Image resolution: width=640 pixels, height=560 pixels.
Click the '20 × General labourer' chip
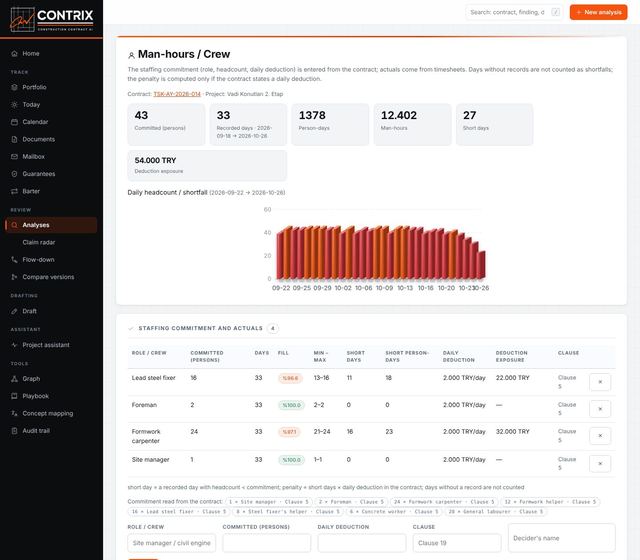coord(496,511)
